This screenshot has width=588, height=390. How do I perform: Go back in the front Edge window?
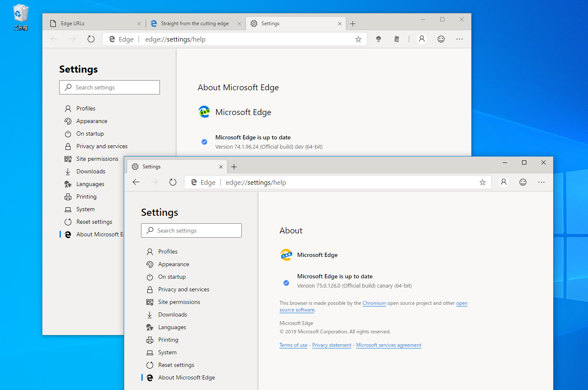136,182
